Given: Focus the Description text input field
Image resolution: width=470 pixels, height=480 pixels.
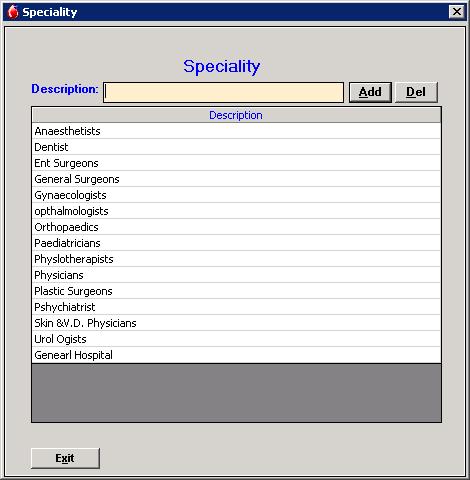Looking at the screenshot, I should [x=223, y=92].
